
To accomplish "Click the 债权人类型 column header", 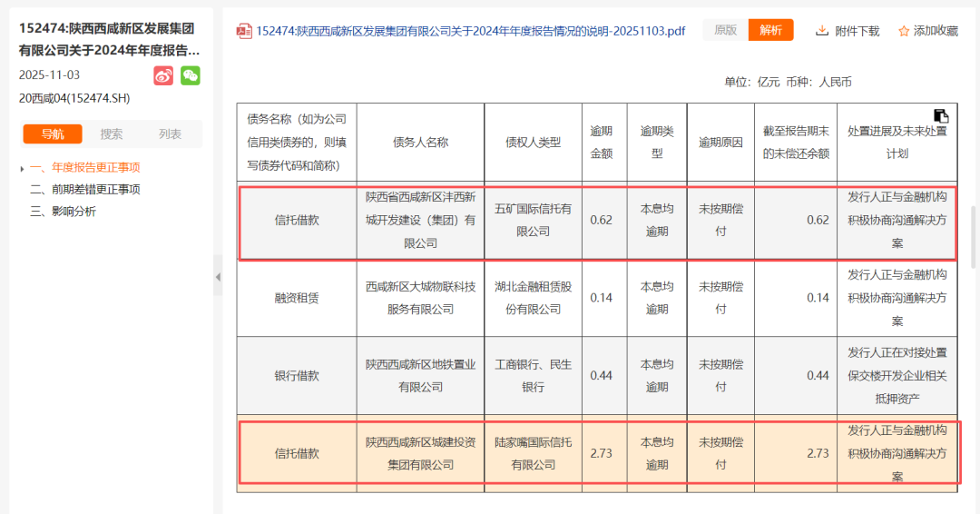I will 534,143.
